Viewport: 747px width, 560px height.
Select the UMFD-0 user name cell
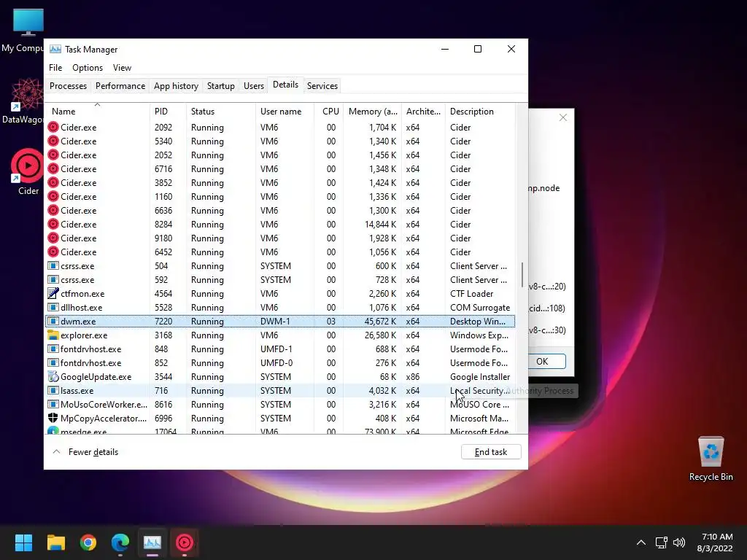click(x=276, y=362)
